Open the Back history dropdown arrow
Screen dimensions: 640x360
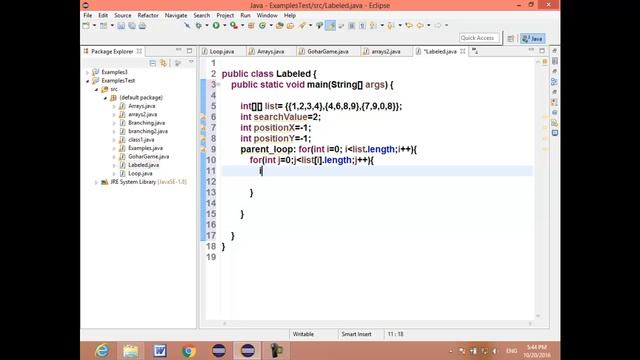429,26
